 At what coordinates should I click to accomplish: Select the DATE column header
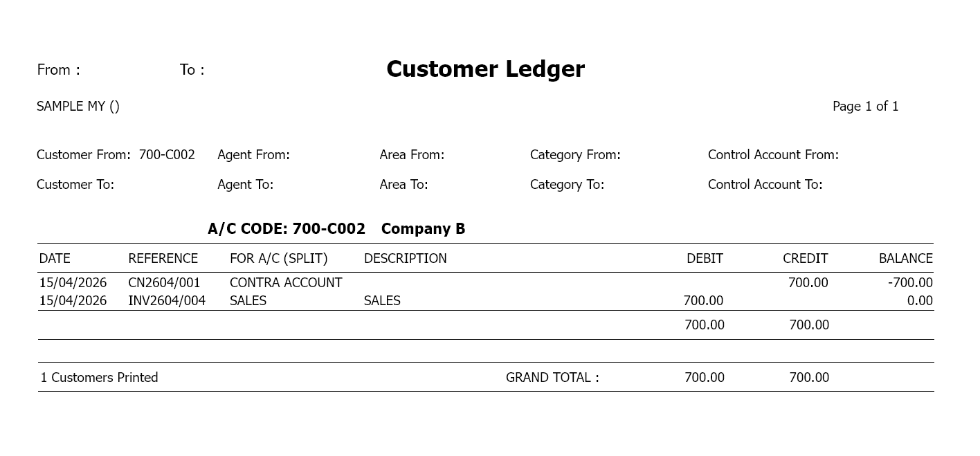pyautogui.click(x=55, y=259)
